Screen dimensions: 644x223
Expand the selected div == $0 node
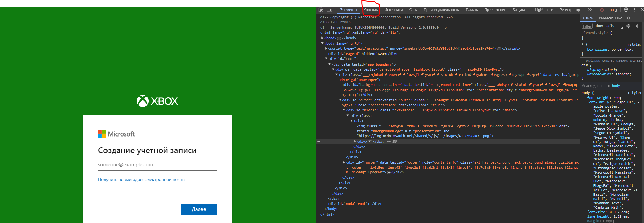pyautogui.click(x=355, y=142)
